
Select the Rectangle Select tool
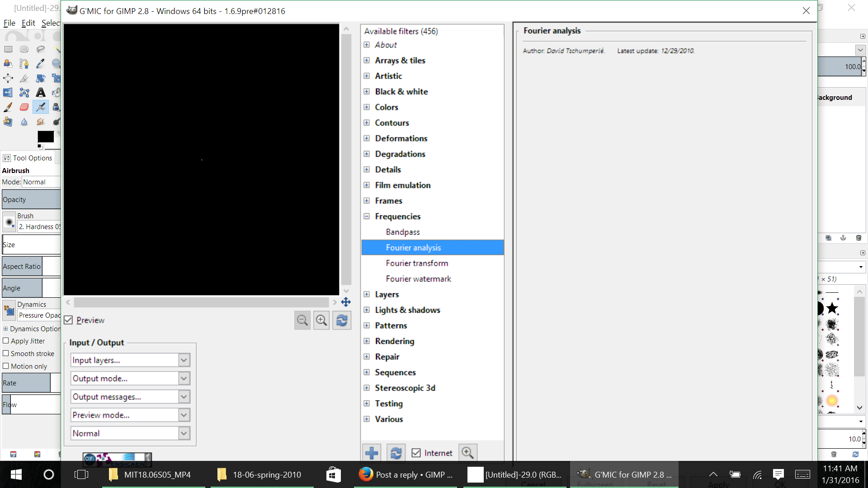coord(8,49)
